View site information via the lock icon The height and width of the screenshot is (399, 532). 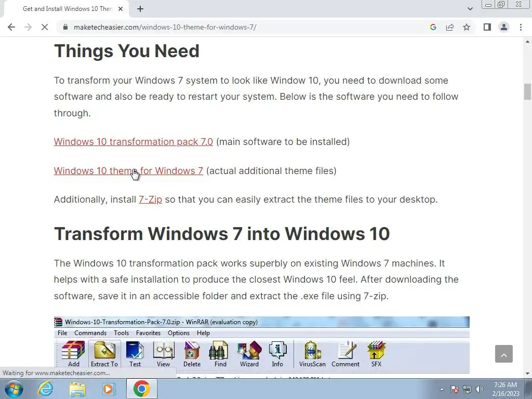pos(65,27)
